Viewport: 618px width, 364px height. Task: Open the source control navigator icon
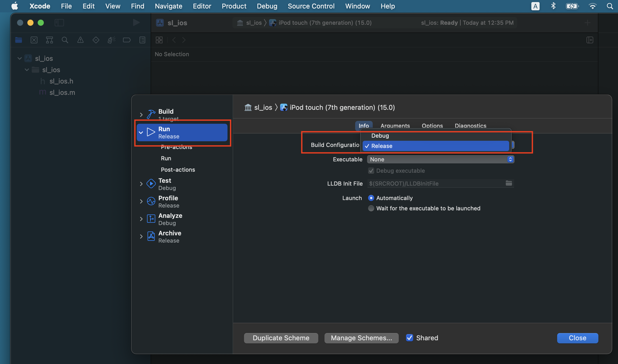click(x=34, y=40)
